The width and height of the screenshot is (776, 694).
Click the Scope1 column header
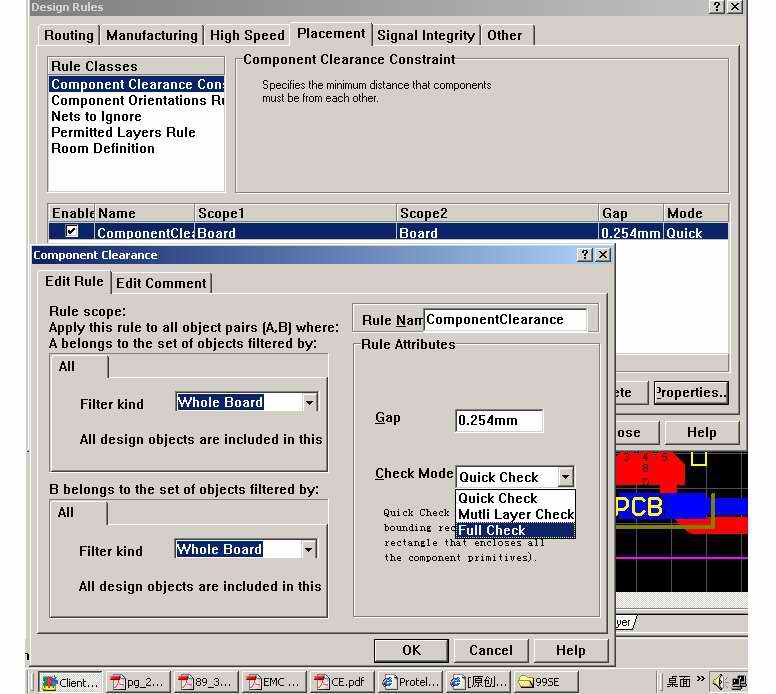(295, 213)
